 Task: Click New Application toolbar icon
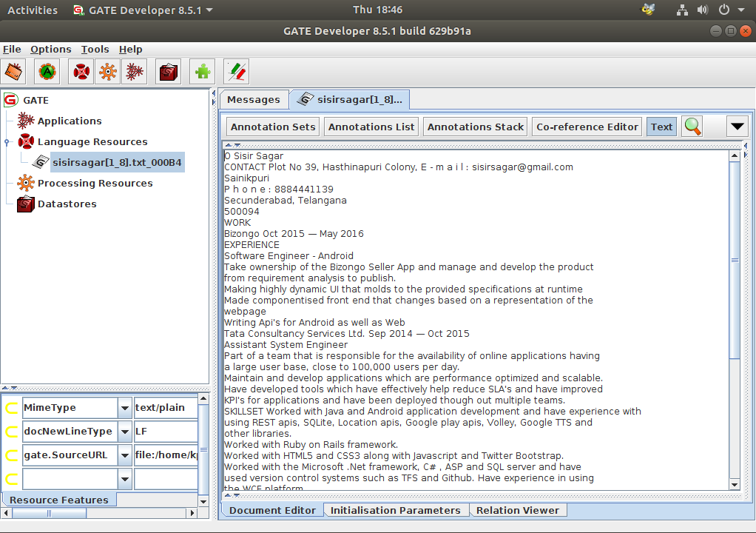(134, 72)
